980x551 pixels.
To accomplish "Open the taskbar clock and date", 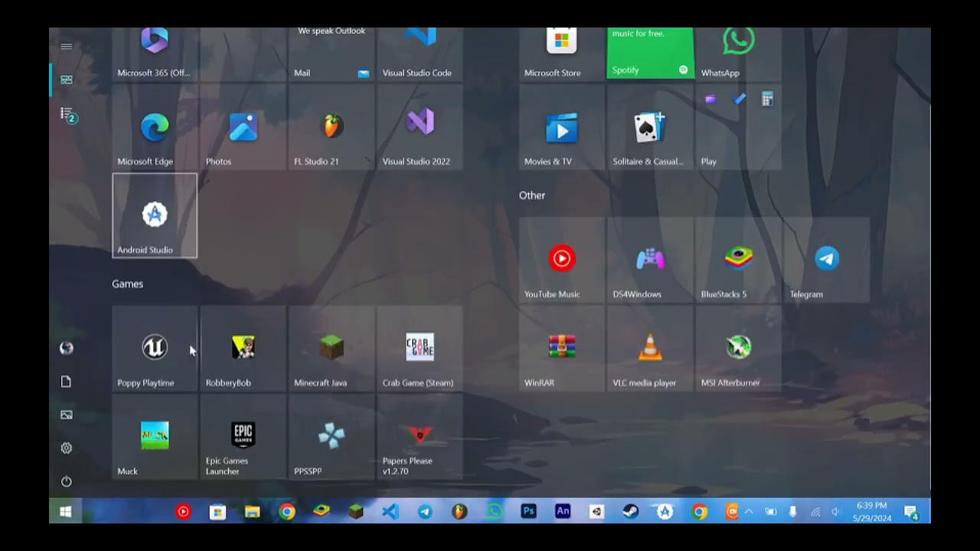I will (x=871, y=512).
